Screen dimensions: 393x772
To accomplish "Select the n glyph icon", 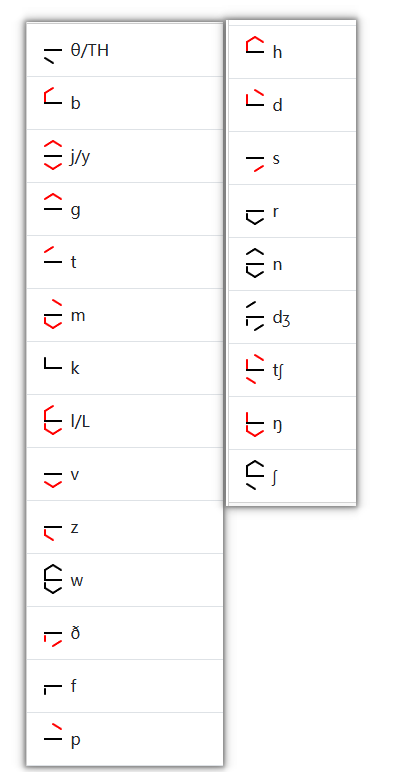I will pyautogui.click(x=255, y=263).
